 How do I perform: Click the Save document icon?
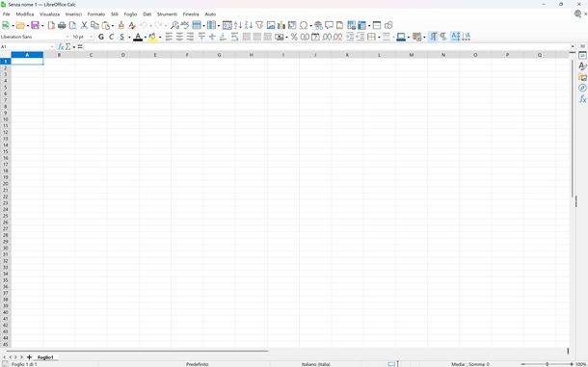tap(35, 25)
